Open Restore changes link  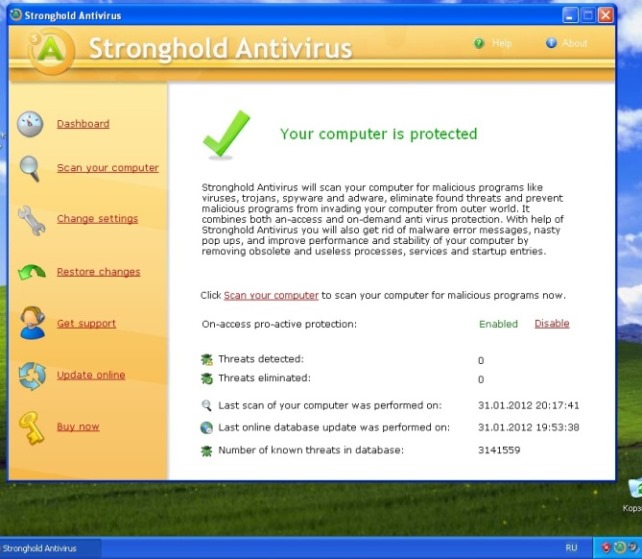click(98, 272)
